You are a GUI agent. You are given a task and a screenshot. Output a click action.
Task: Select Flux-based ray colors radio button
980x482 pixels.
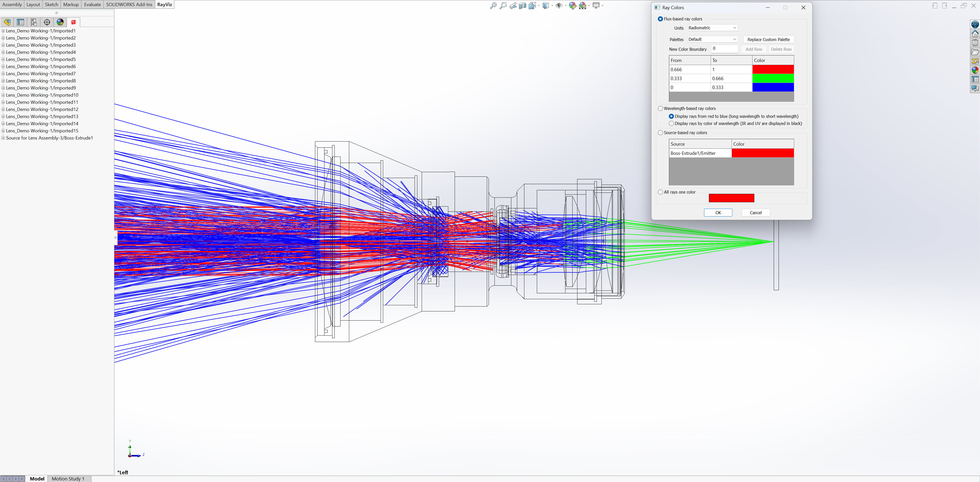660,19
